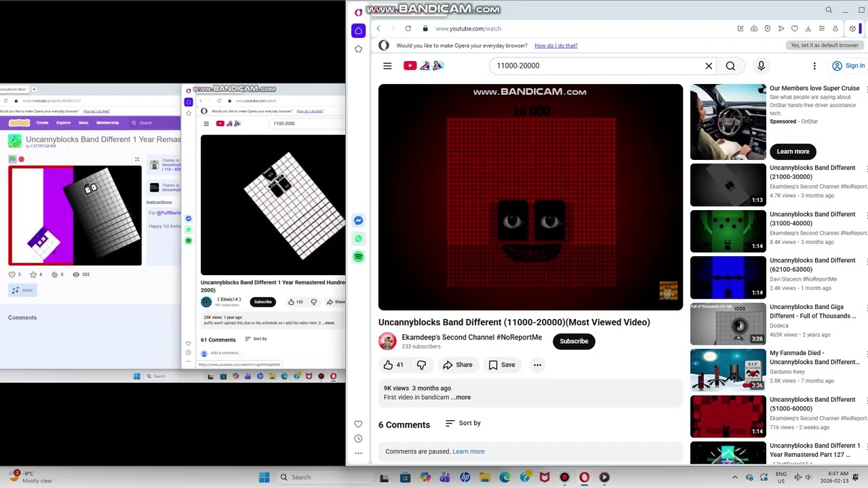Open 'My Fanmade Died' video thumbnail

[x=728, y=370]
